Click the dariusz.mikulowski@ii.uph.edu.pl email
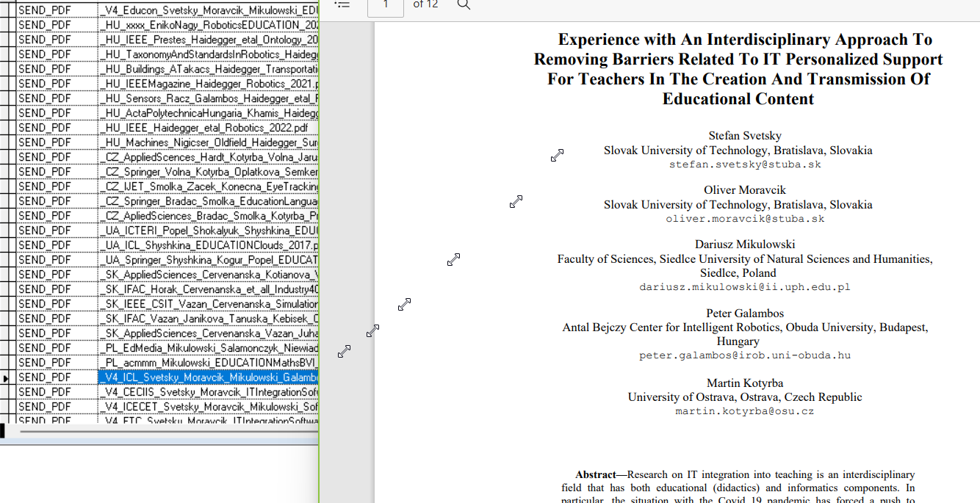980x503 pixels. tap(745, 287)
